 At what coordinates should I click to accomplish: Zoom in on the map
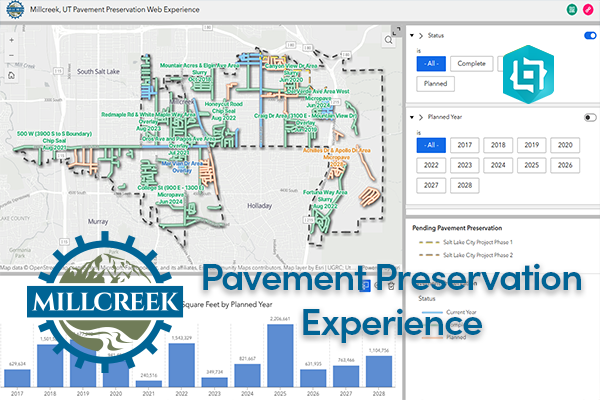[11, 40]
